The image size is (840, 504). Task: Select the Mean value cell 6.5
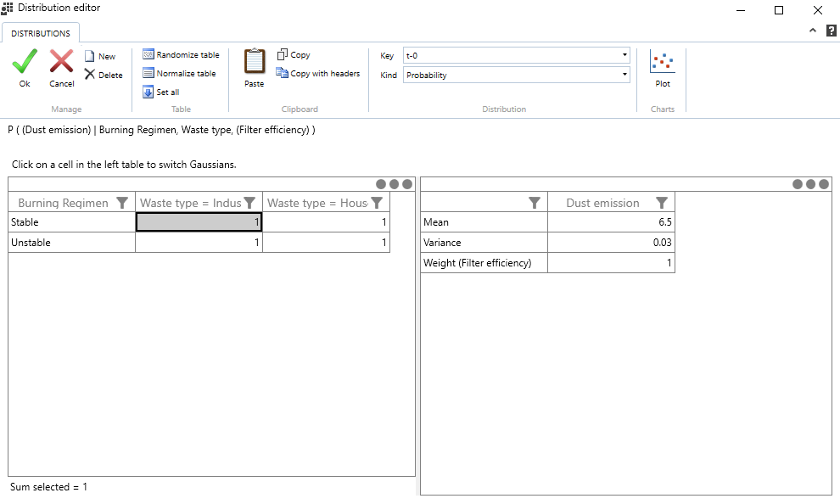pos(611,222)
